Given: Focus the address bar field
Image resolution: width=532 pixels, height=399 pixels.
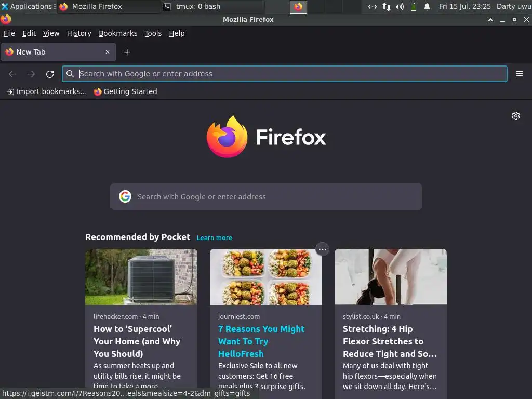Looking at the screenshot, I should coord(284,74).
